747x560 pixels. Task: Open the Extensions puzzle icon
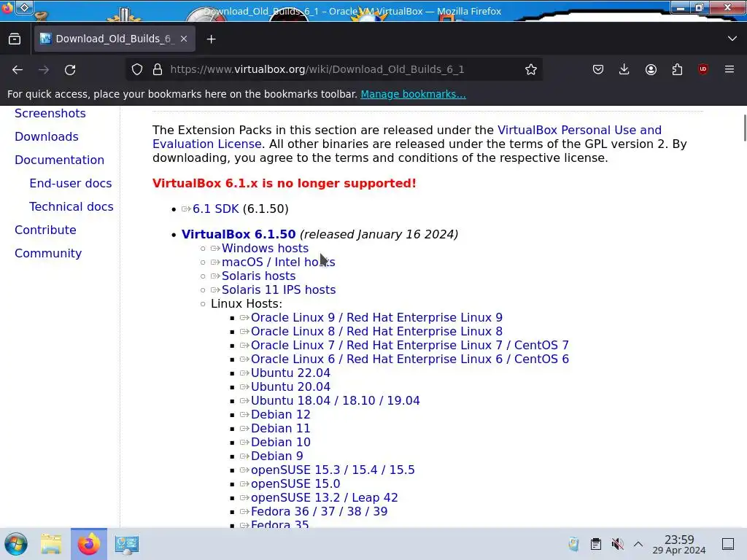click(677, 69)
